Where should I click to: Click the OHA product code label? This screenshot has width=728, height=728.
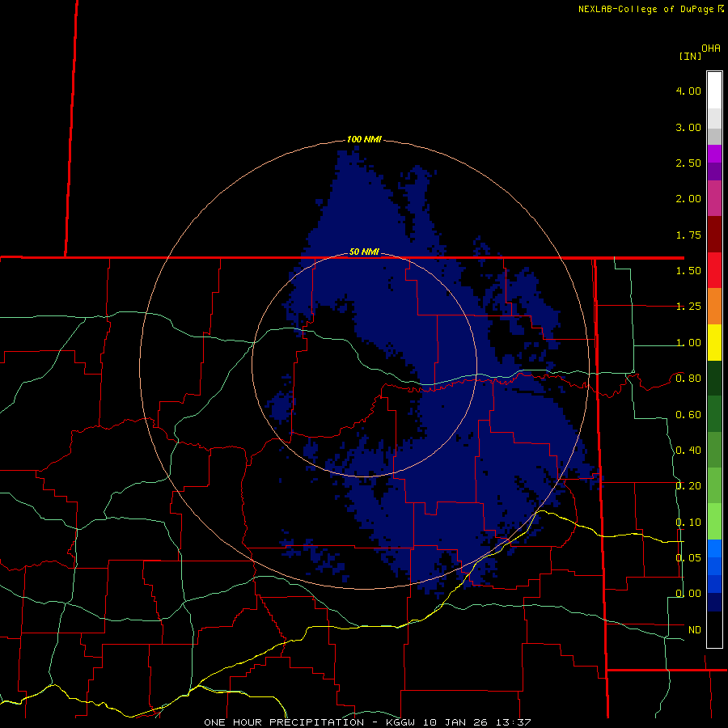711,49
